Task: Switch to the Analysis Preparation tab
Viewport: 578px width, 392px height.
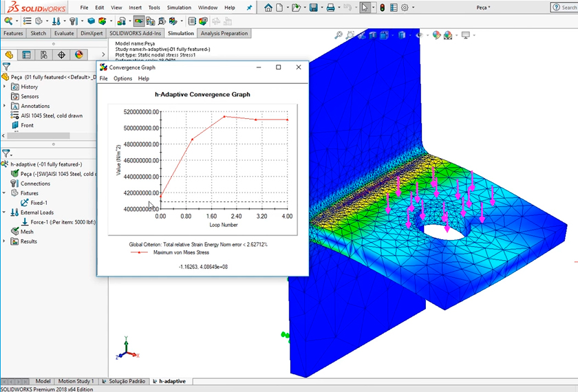Action: tap(224, 33)
